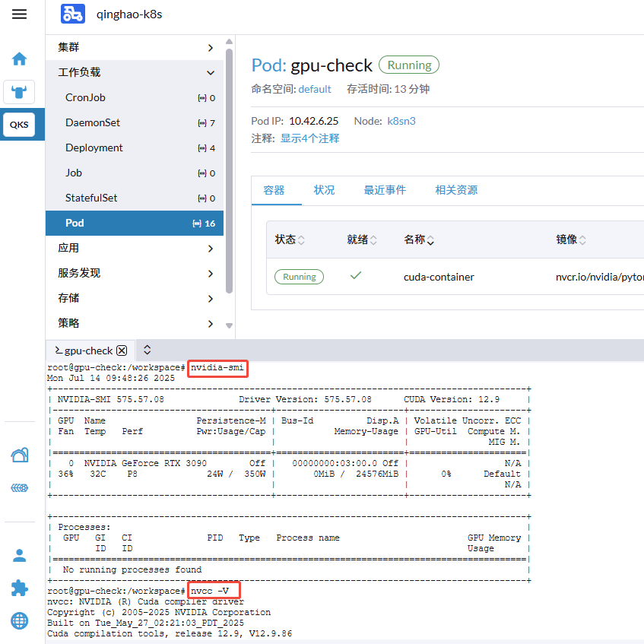The width and height of the screenshot is (644, 644).
Task: Close the gpu-check terminal tab
Action: pos(122,351)
